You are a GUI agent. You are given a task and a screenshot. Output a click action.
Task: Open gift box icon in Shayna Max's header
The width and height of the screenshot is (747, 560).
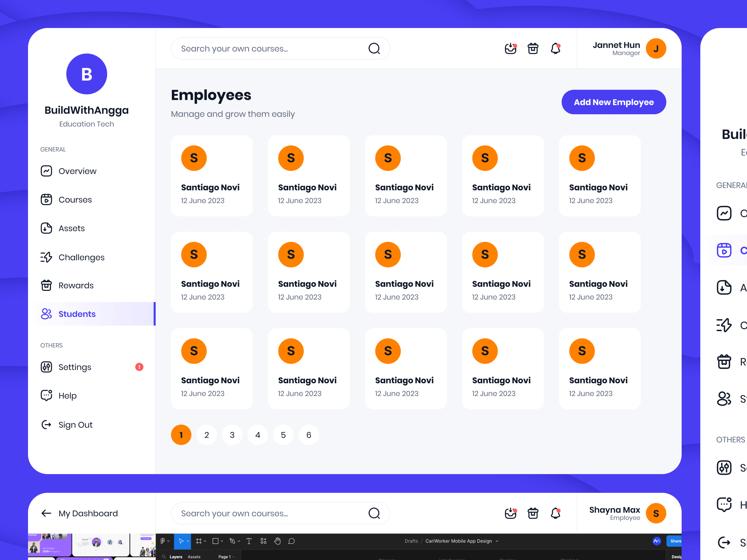tap(533, 513)
